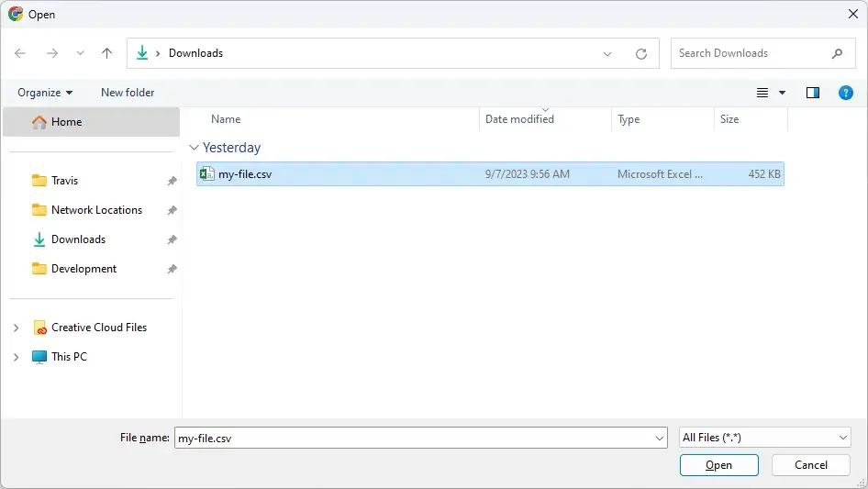Click the Forward navigation arrow
The width and height of the screenshot is (868, 489).
click(x=52, y=53)
